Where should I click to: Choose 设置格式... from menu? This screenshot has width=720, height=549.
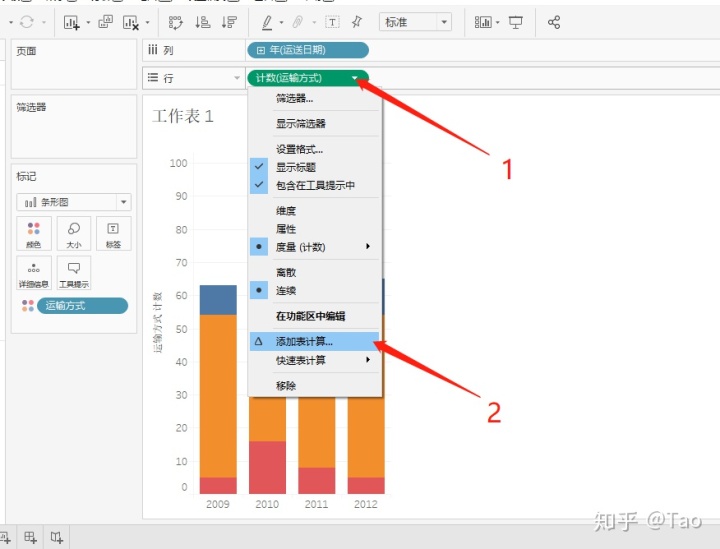315,150
